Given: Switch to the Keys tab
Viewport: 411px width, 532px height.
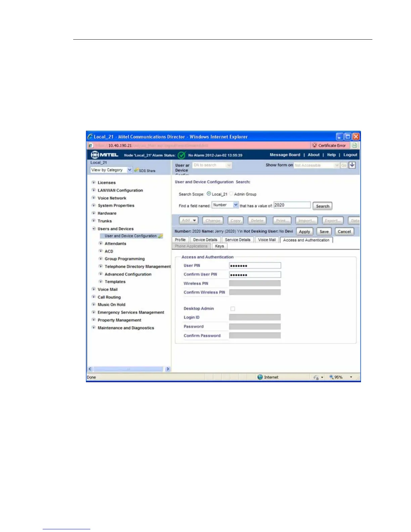Looking at the screenshot, I should (219, 246).
